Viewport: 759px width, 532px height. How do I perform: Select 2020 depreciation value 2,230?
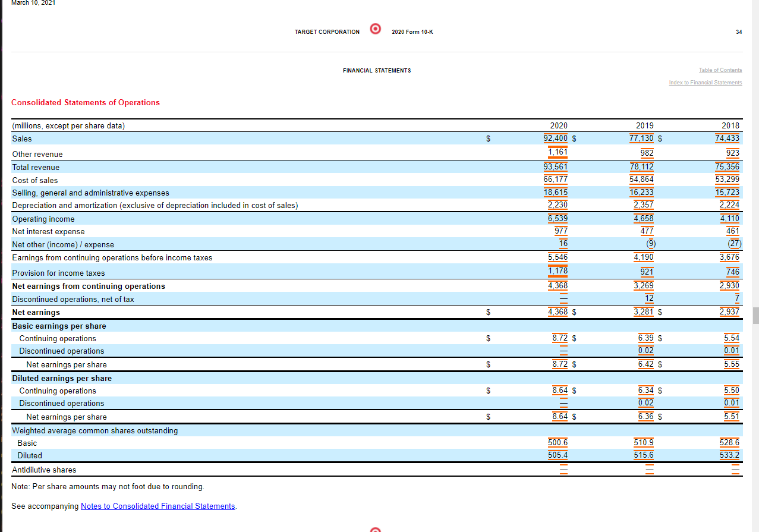(558, 205)
